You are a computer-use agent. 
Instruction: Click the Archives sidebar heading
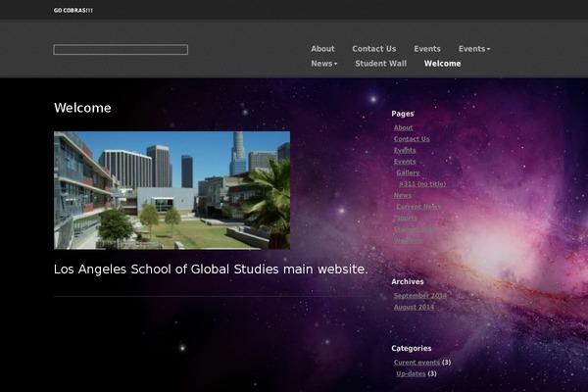click(408, 281)
